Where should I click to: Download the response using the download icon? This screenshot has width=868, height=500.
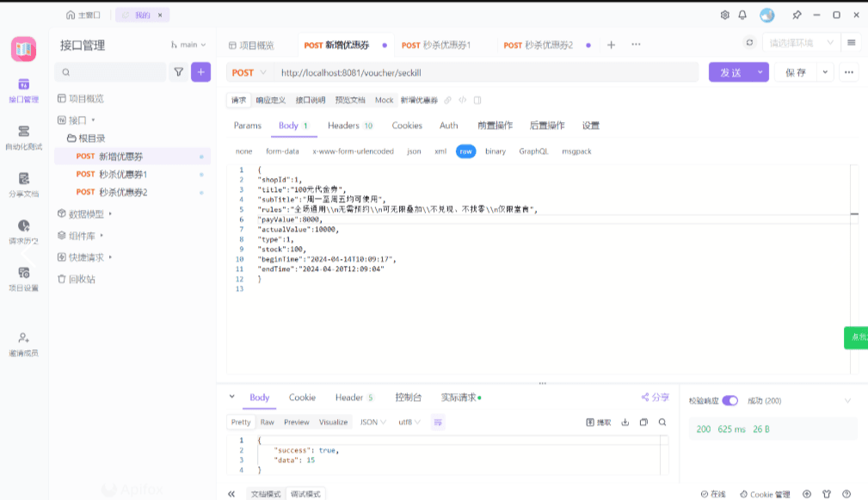click(625, 423)
